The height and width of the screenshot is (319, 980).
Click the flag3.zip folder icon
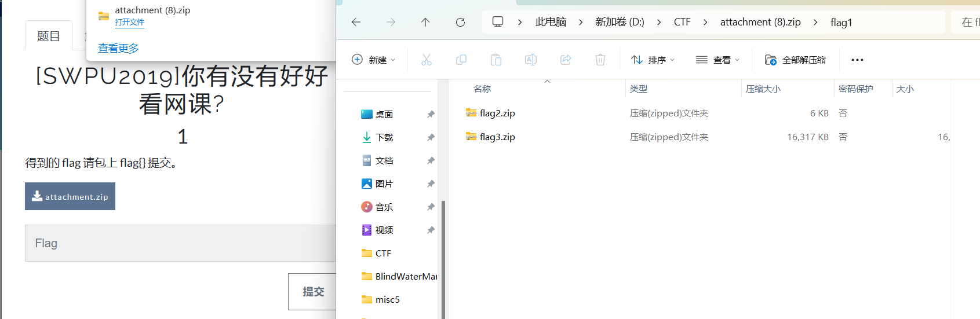(471, 137)
